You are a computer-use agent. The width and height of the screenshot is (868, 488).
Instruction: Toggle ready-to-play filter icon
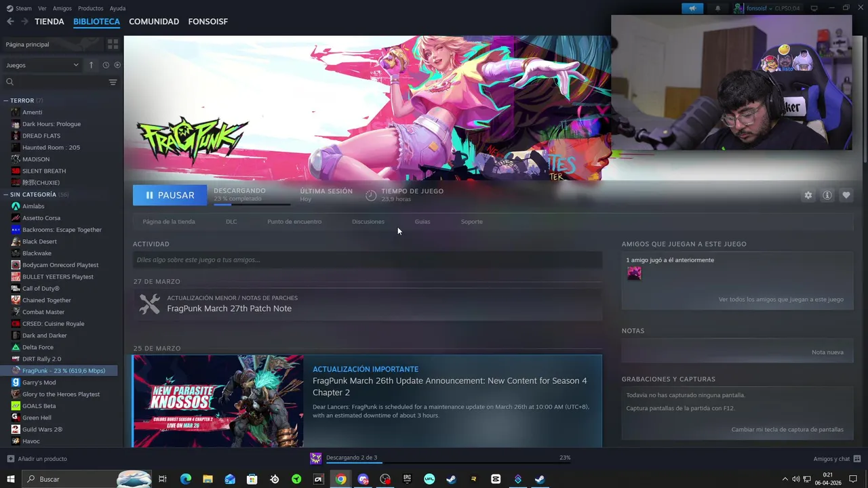[x=117, y=65]
